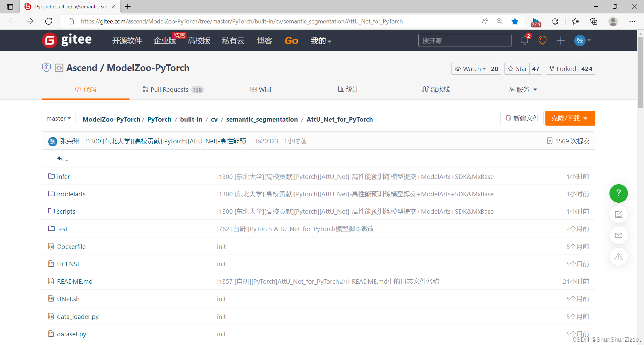Open the user avatar menu
Viewport: 644px width, 345px height.
click(583, 41)
